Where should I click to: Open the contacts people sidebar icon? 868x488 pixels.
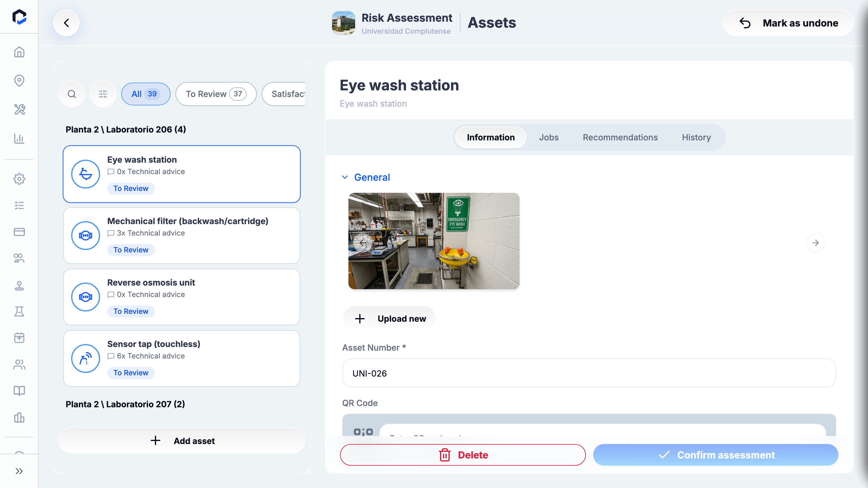coord(19,364)
